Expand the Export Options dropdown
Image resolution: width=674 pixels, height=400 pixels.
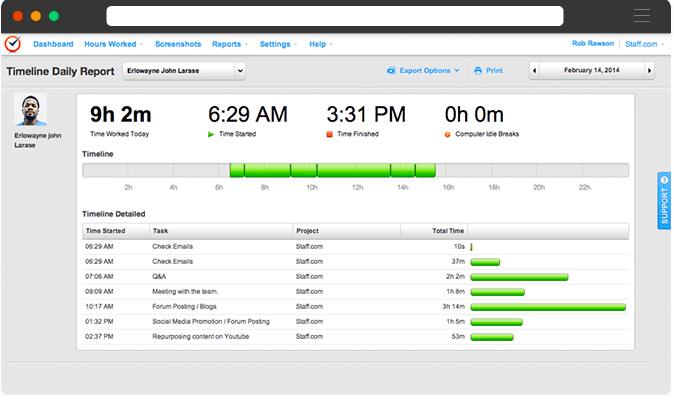pos(429,70)
